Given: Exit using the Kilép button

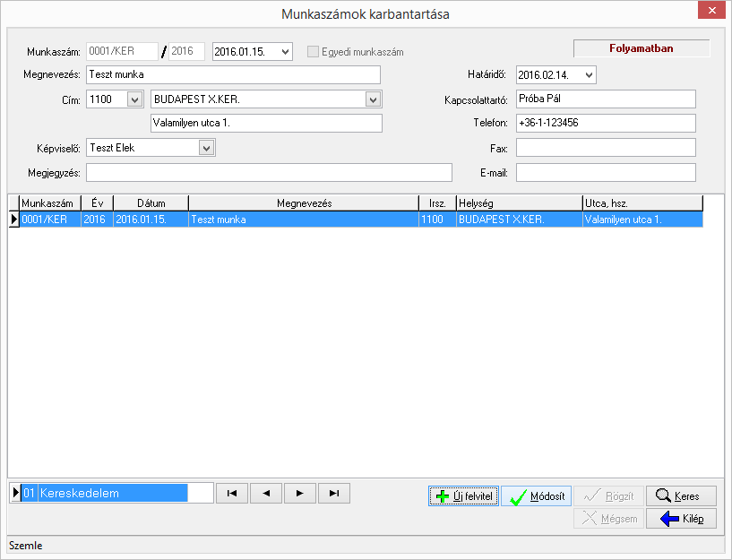Looking at the screenshot, I should coord(681,519).
